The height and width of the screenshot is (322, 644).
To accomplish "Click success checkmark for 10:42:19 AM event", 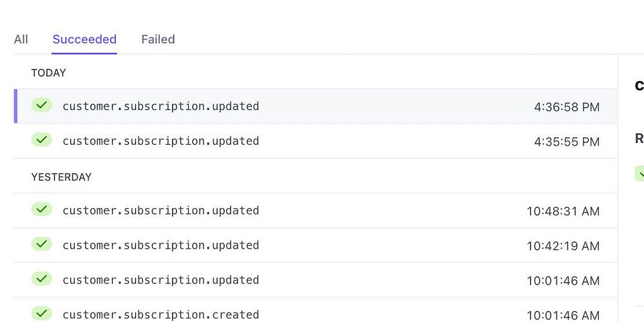I will pyautogui.click(x=41, y=244).
